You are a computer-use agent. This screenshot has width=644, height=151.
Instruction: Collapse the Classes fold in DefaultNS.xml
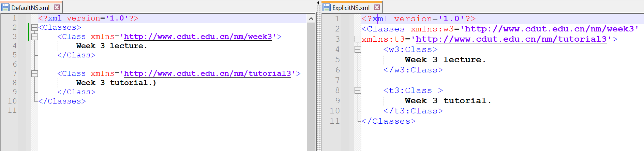pos(34,27)
